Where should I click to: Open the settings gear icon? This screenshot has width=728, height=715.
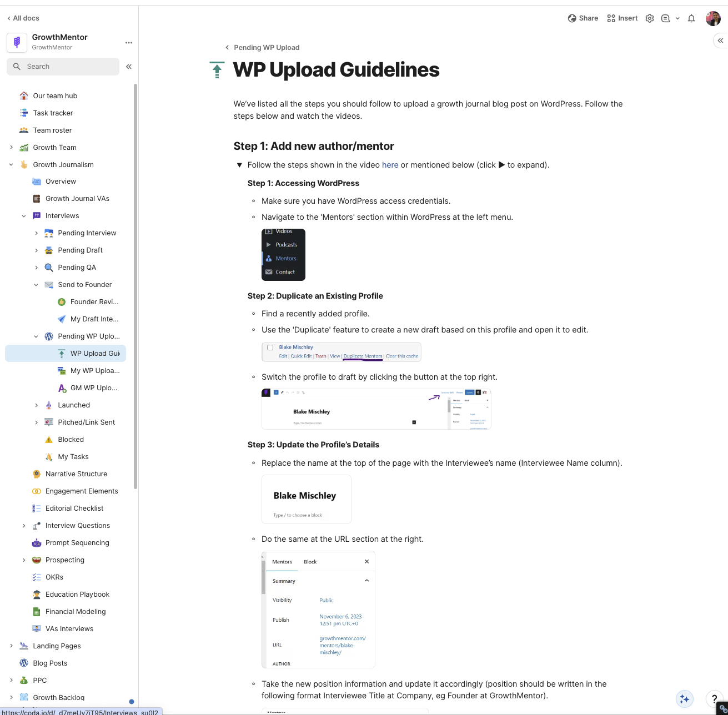pos(650,18)
